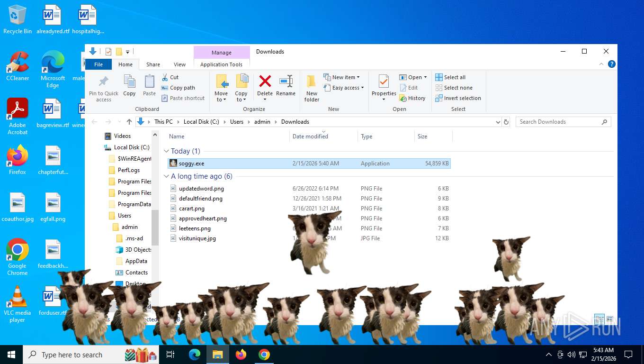Click the Windows Start button
Viewport: 644px width, 364px height.
(11, 355)
